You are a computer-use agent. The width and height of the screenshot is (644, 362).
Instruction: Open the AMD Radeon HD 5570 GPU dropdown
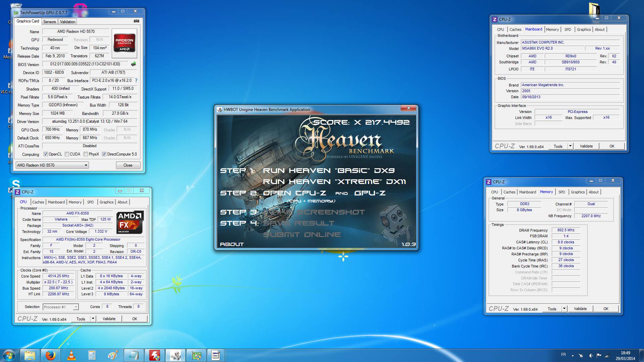[x=52, y=165]
